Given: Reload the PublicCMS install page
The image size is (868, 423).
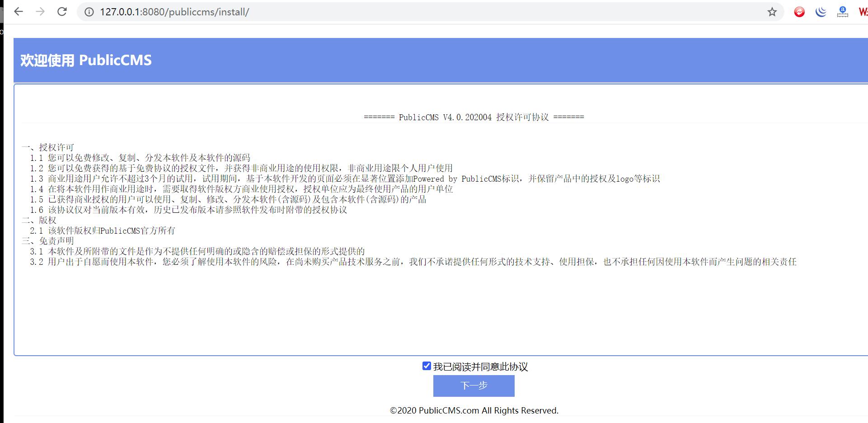Looking at the screenshot, I should coord(62,12).
